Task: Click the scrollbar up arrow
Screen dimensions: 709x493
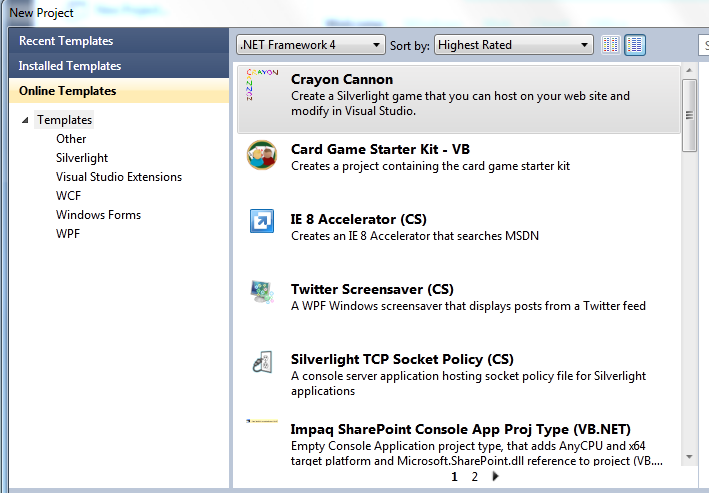Action: [689, 70]
